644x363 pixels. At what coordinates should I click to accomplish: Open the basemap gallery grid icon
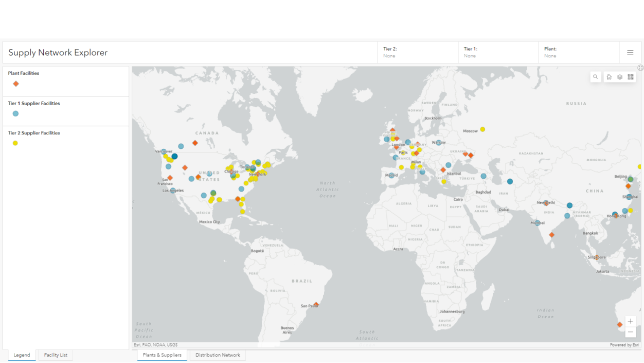(630, 77)
